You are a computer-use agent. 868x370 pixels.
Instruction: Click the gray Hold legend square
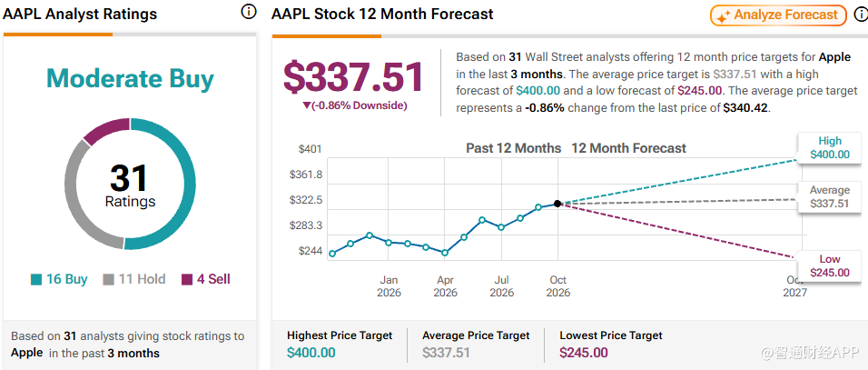(x=109, y=280)
